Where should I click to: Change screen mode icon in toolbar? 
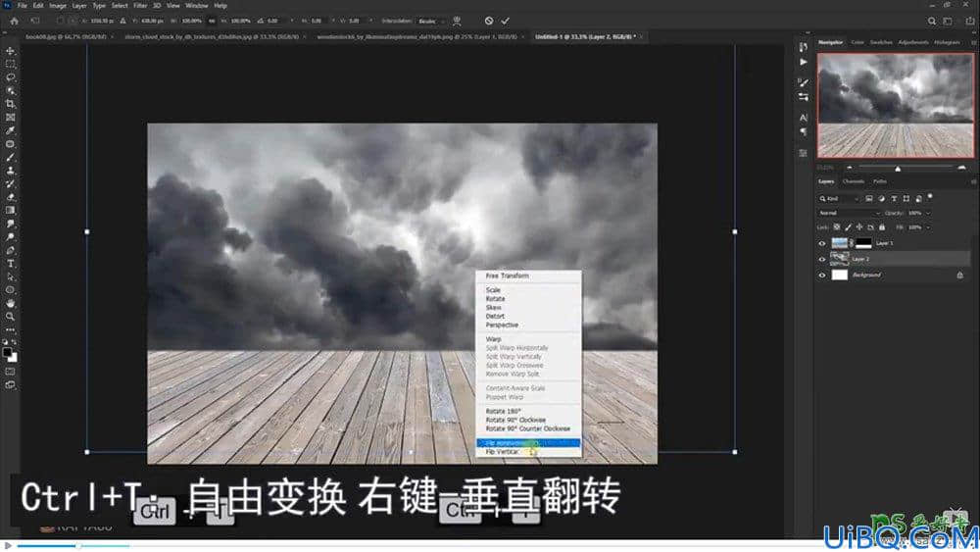tap(10, 385)
